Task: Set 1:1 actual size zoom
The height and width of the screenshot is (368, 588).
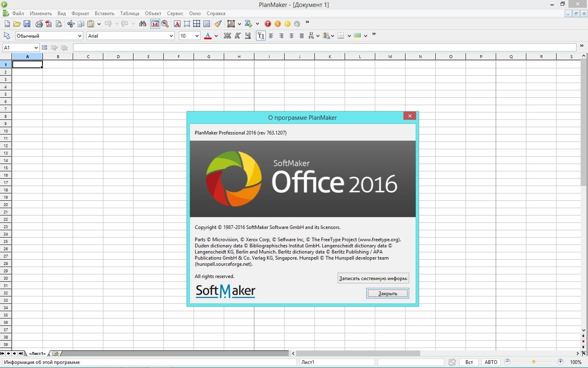Action: click(x=155, y=24)
